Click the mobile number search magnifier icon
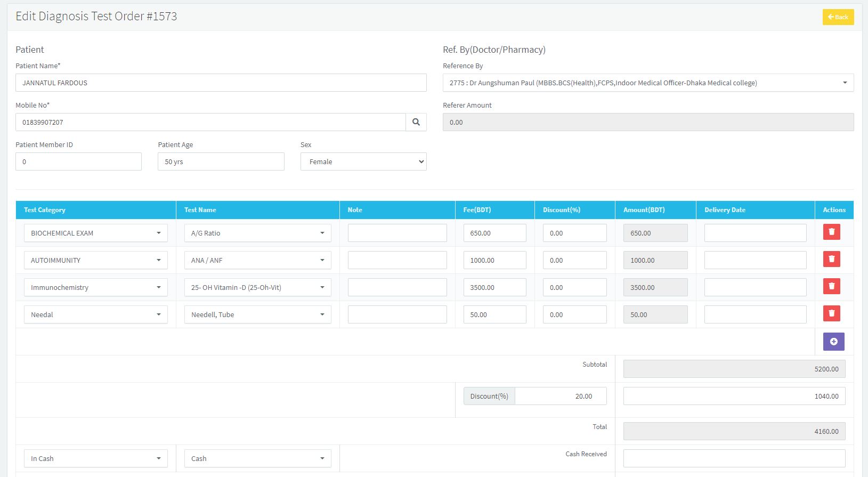Viewport: 868px width, 477px height. (x=416, y=122)
